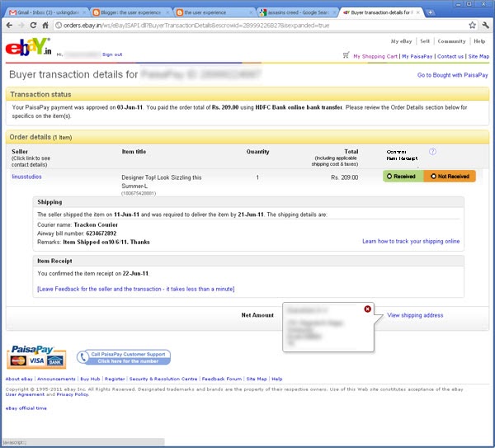
Task: Click the phone icon on PaisaPay support button
Action: (82, 357)
